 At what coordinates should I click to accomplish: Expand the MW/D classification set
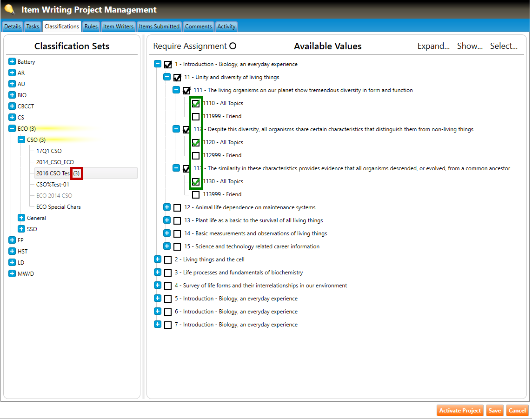coord(12,274)
